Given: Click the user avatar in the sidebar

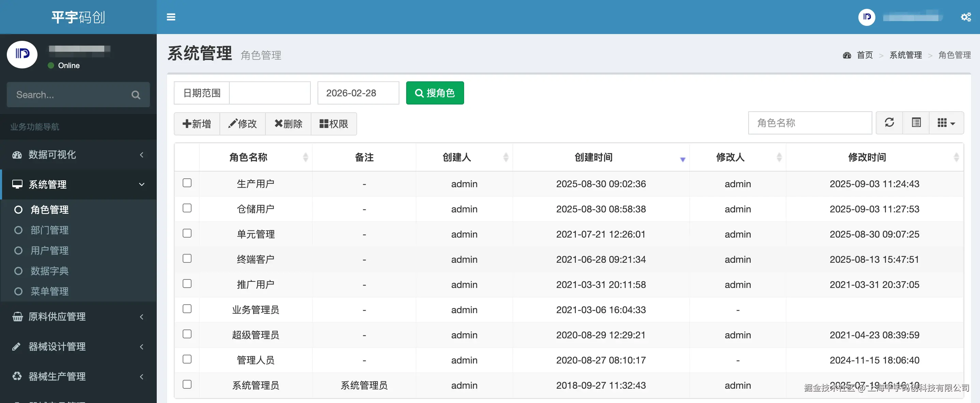Looking at the screenshot, I should 22,54.
